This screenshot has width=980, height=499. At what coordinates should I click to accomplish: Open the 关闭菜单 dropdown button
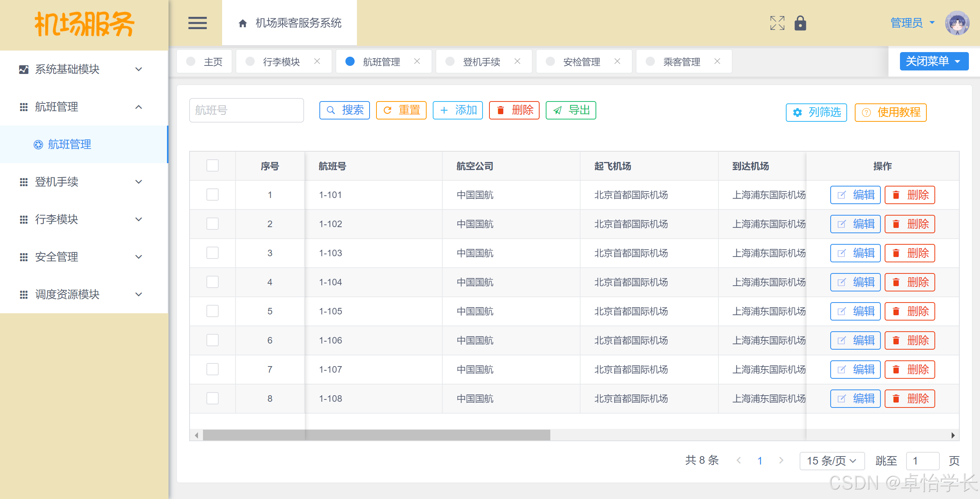point(934,61)
